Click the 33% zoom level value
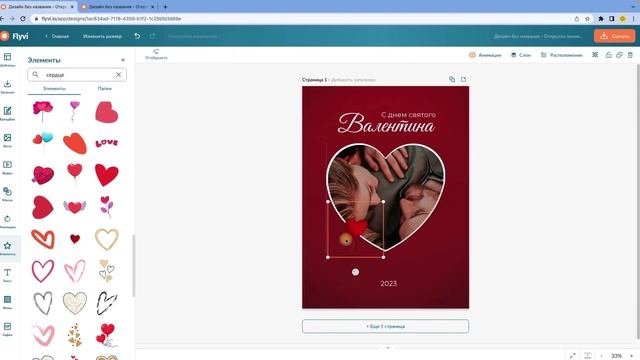Viewport: 640px width, 360px height. 616,356
